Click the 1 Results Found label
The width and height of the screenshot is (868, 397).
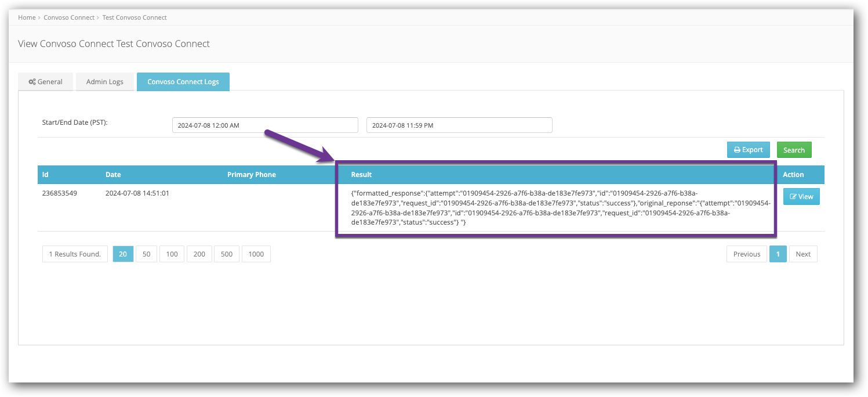(x=75, y=254)
